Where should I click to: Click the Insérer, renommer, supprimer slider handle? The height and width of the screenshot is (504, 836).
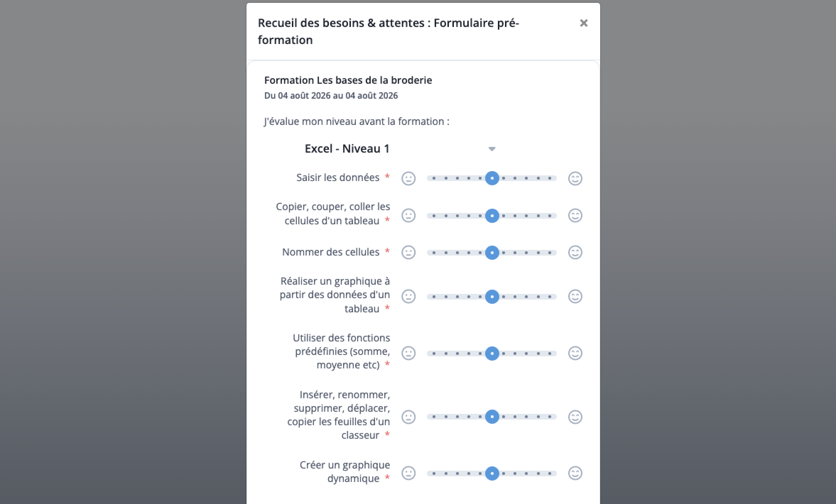[x=492, y=417]
